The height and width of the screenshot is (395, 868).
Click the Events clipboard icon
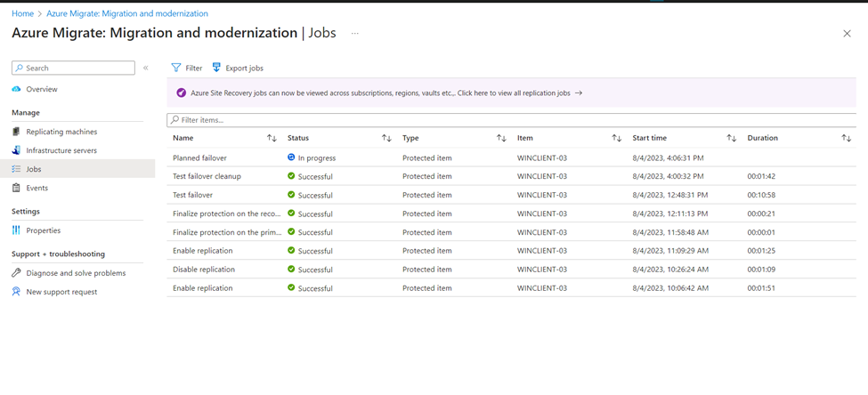pos(16,188)
